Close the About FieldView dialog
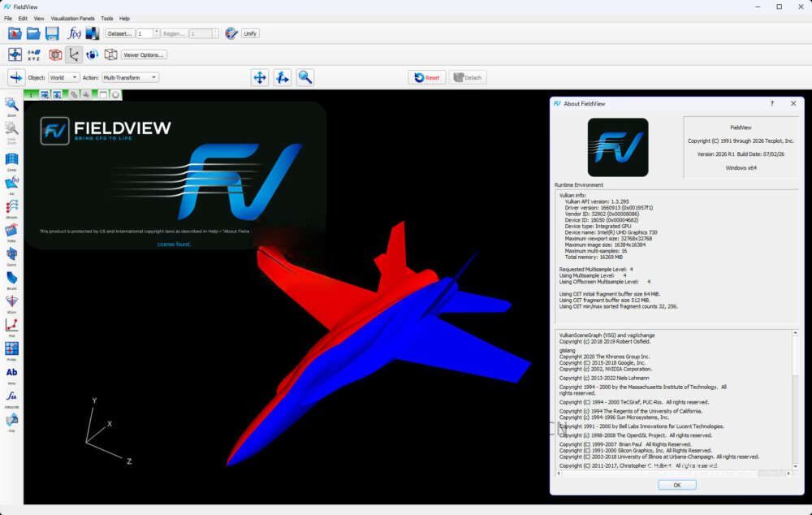This screenshot has height=515, width=812. pyautogui.click(x=793, y=104)
